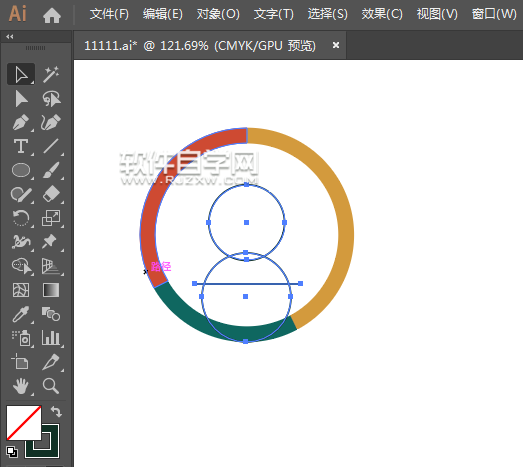The height and width of the screenshot is (467, 523).
Task: Choose the Pen tool
Action: pos(21,122)
